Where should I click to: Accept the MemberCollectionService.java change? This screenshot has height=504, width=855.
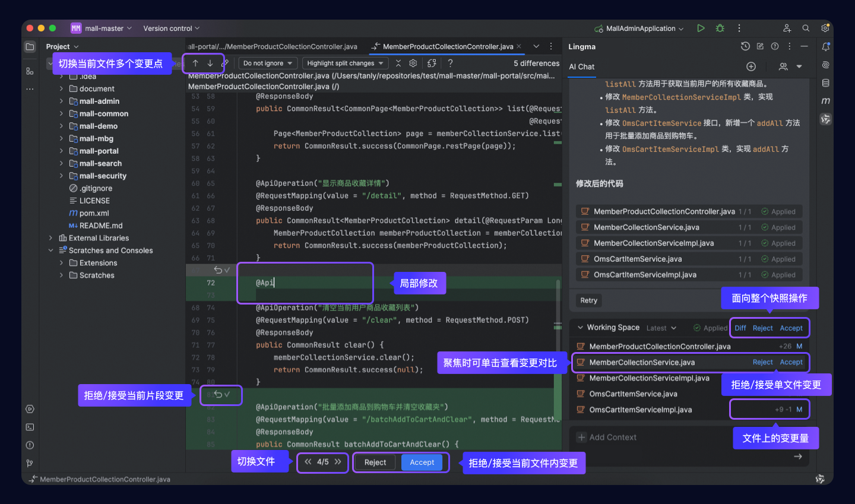791,362
